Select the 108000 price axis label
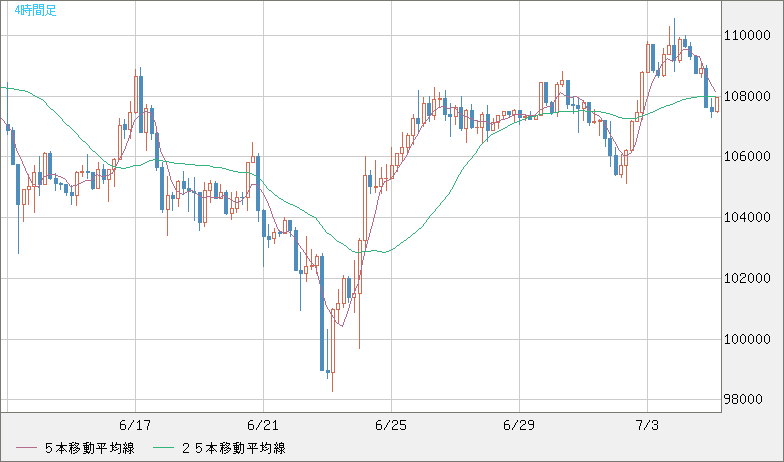The width and height of the screenshot is (784, 462). [747, 96]
